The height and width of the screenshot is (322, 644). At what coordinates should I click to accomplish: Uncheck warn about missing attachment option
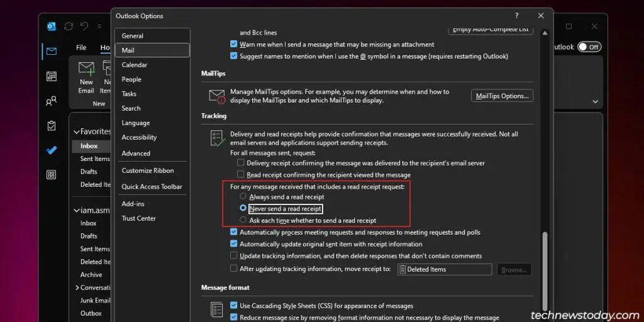pos(234,44)
